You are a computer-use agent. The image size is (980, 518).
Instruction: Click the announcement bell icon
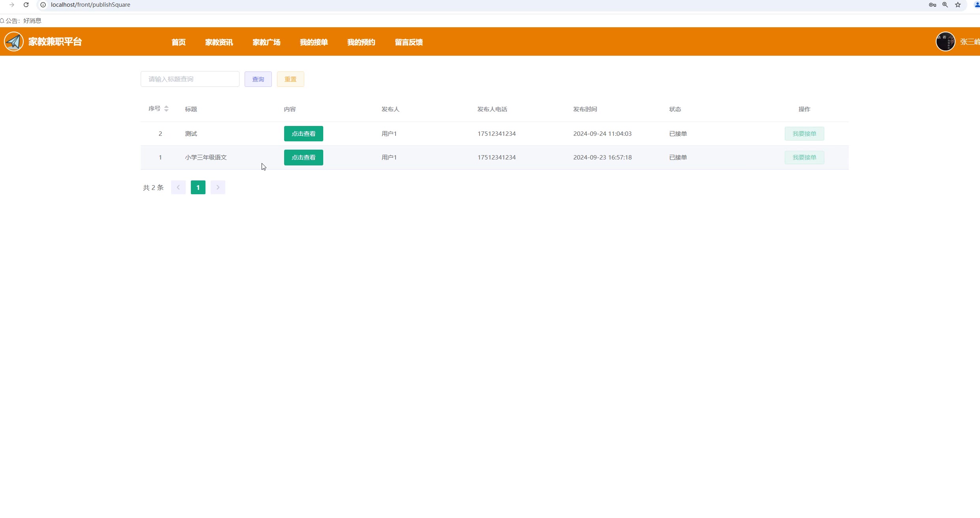point(2,21)
